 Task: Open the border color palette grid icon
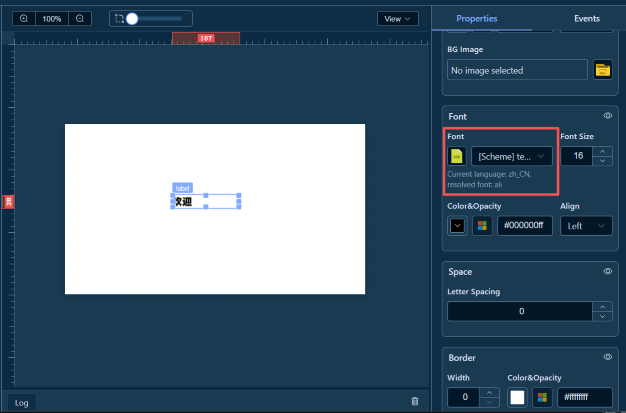point(542,397)
